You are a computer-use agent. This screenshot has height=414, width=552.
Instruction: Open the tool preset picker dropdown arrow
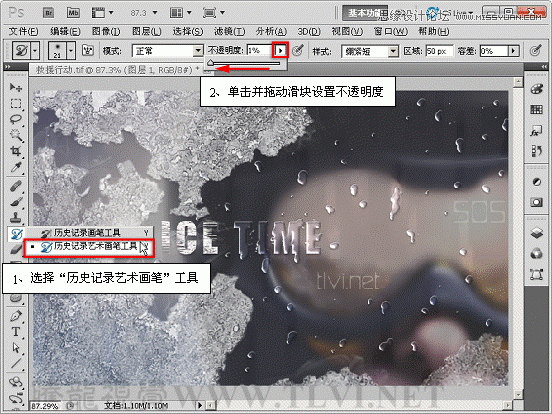click(35, 51)
